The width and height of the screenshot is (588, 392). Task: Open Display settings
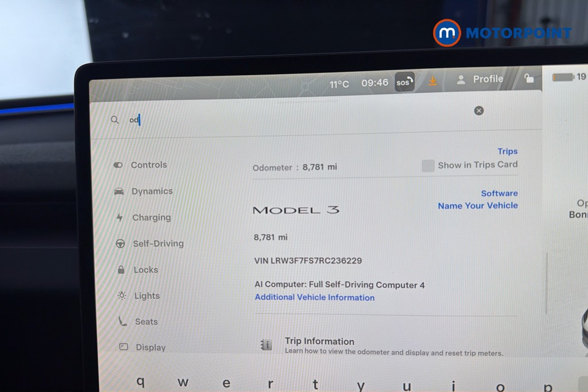pyautogui.click(x=150, y=347)
